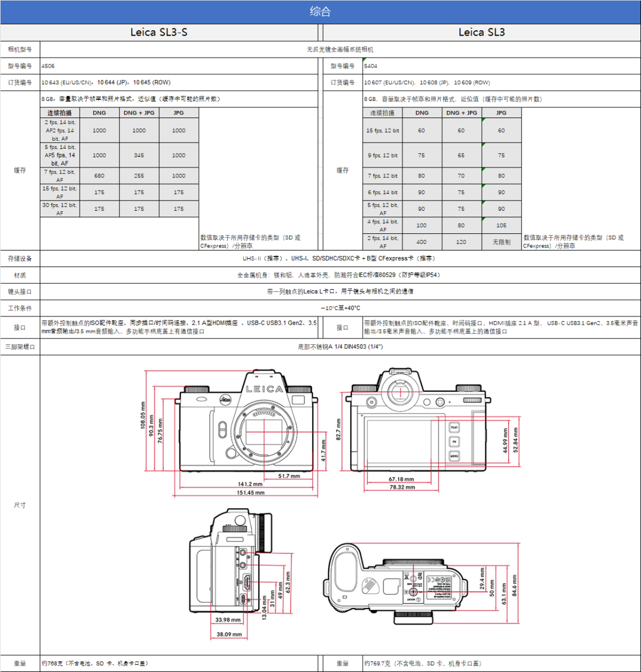Click the 29.4 mm dimension label
Screen dimensions: 641x672
(x=482, y=579)
